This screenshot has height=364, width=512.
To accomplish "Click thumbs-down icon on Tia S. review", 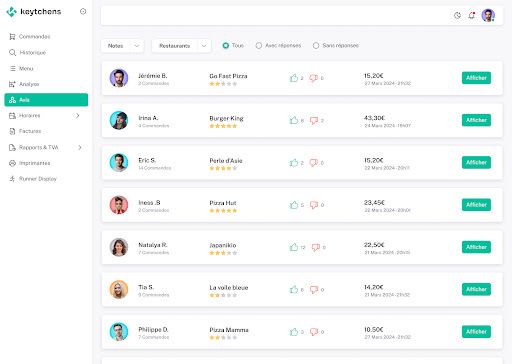I will click(314, 290).
